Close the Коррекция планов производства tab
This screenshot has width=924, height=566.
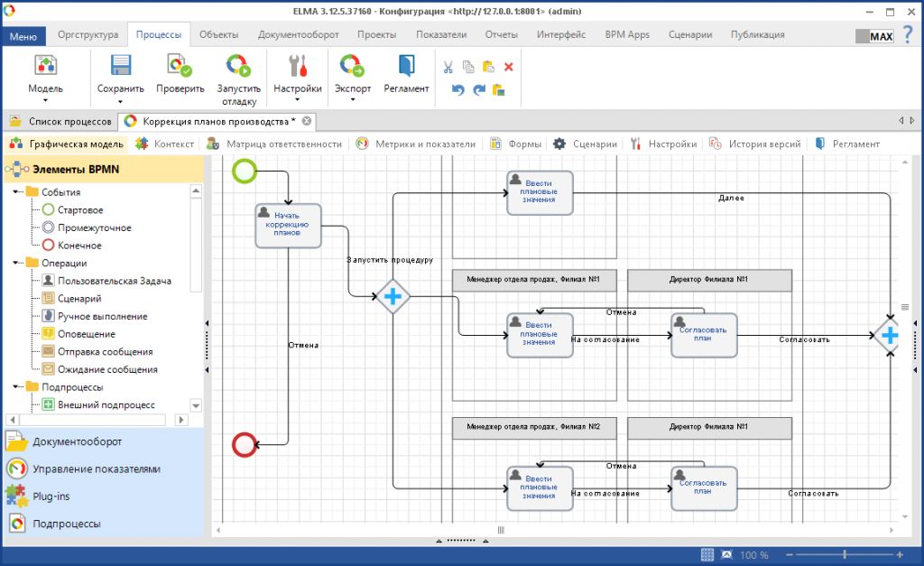click(307, 121)
